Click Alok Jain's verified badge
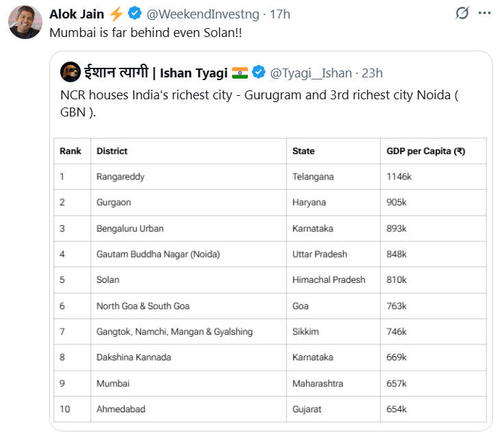This screenshot has width=504, height=439. click(x=135, y=14)
